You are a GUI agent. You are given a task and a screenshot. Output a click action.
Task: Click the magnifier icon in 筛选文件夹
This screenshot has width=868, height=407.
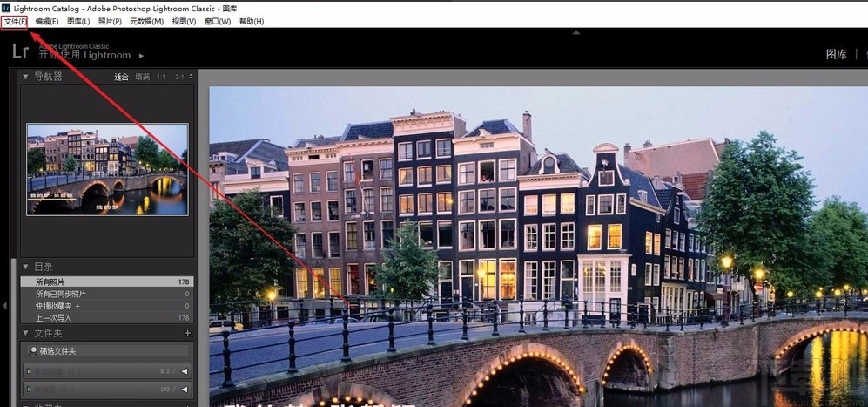(x=33, y=351)
